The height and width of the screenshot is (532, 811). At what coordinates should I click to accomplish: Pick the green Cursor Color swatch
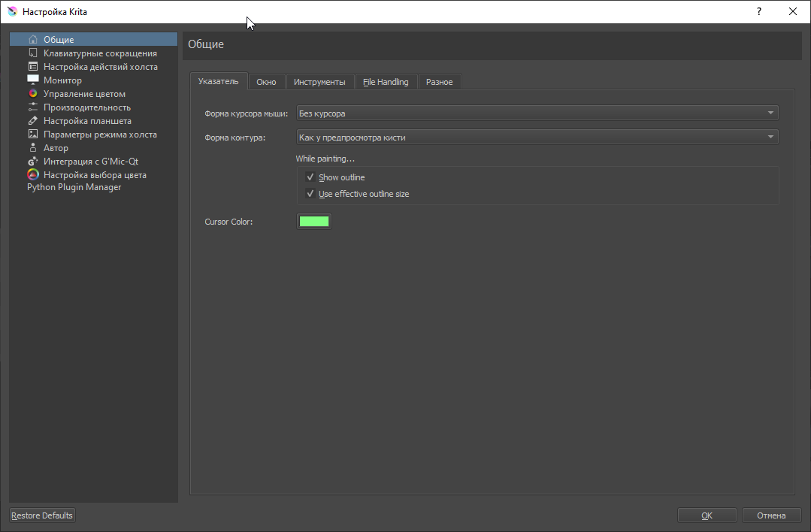pyautogui.click(x=314, y=222)
